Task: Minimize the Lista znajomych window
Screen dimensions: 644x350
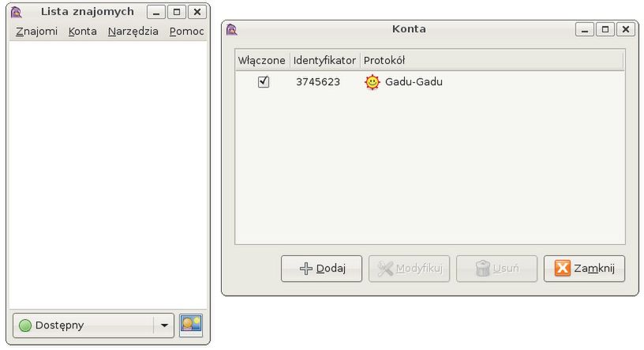Action: (x=156, y=12)
